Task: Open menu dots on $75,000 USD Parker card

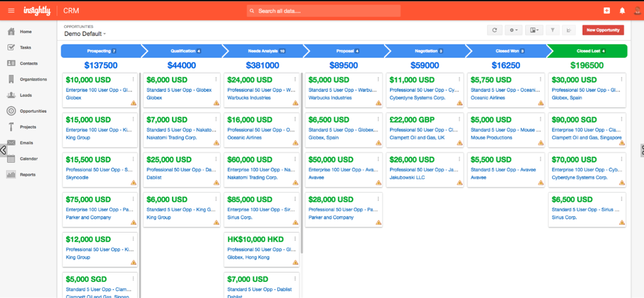Action: 133,199
